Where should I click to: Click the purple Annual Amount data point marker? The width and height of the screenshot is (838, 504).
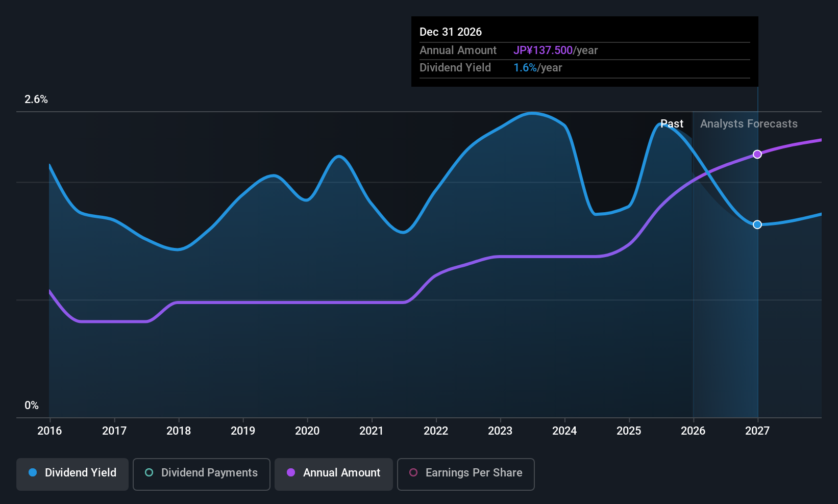(757, 154)
